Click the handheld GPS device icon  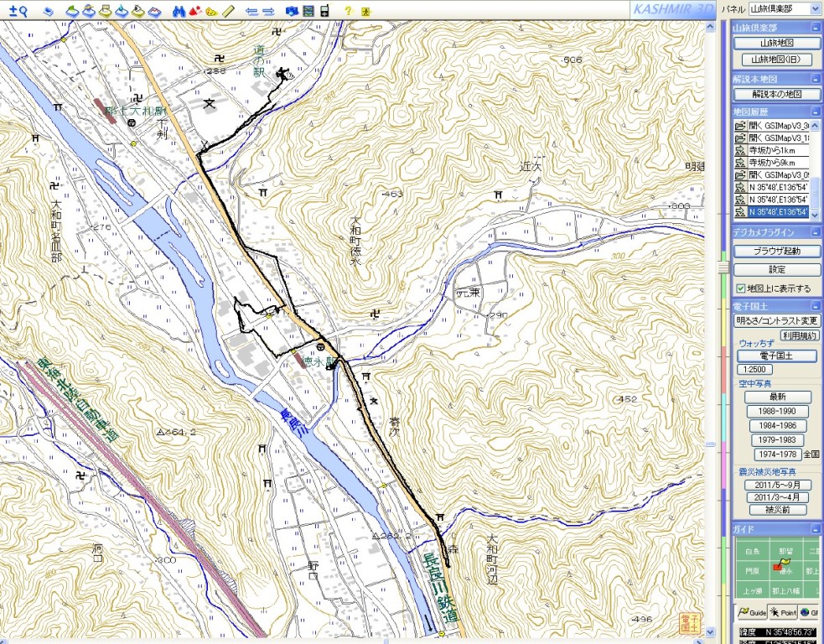pyautogui.click(x=324, y=11)
